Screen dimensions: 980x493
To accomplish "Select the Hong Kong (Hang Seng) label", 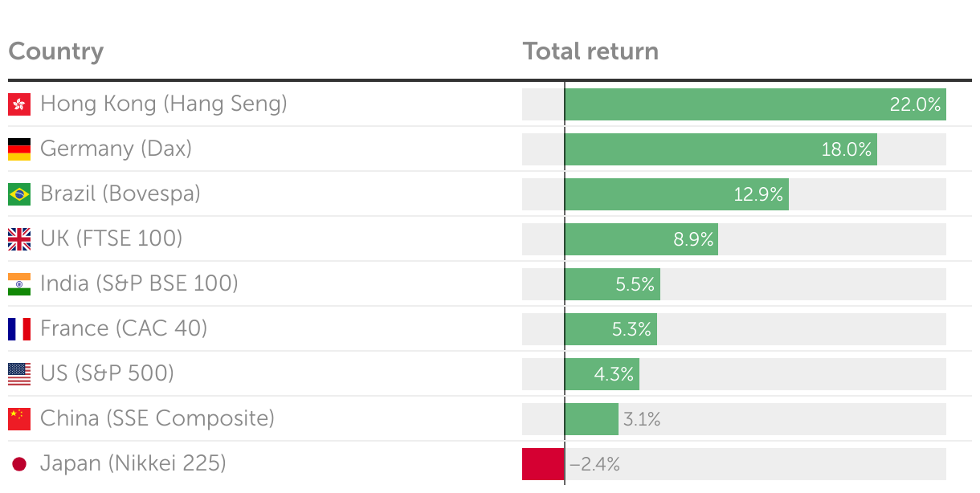I will pyautogui.click(x=164, y=104).
